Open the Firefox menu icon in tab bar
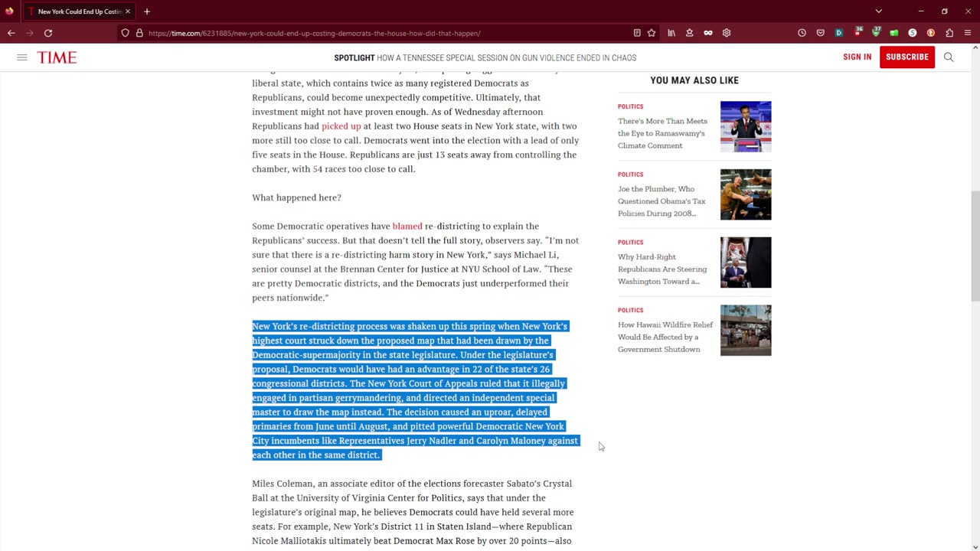Viewport: 980px width, 551px height. coord(9,11)
